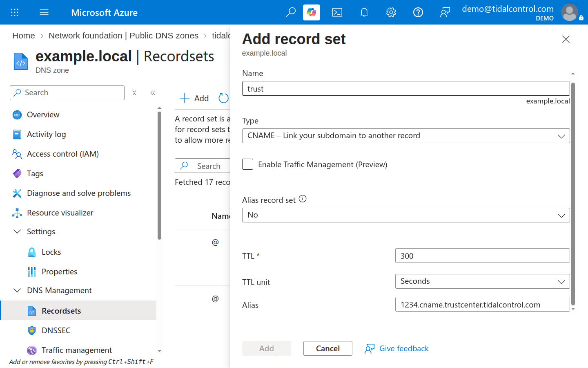Show Alias record set info tooltip icon

(303, 199)
